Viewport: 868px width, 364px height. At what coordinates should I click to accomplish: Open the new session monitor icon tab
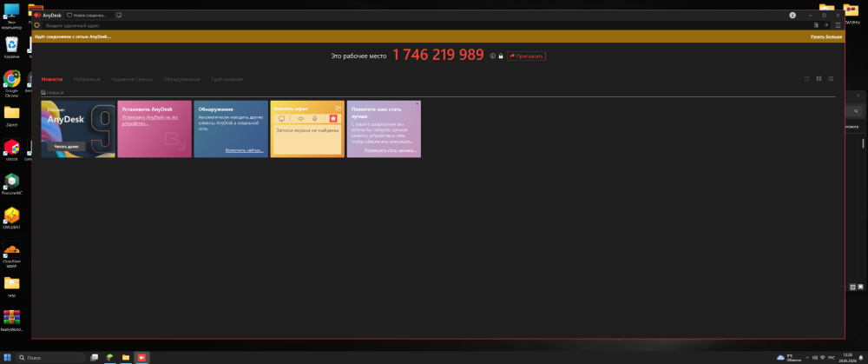click(x=119, y=15)
